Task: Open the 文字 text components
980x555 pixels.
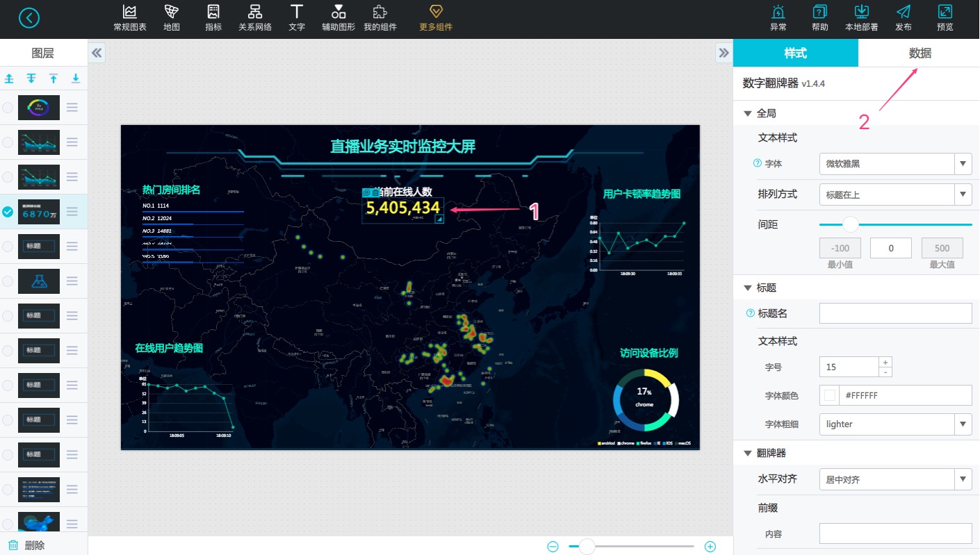Action: (297, 18)
